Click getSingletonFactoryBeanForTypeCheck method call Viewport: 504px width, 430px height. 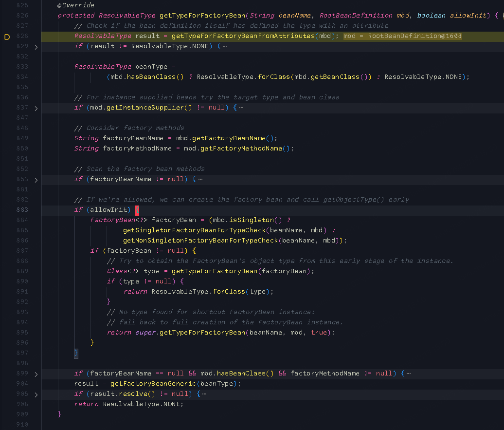(x=194, y=230)
